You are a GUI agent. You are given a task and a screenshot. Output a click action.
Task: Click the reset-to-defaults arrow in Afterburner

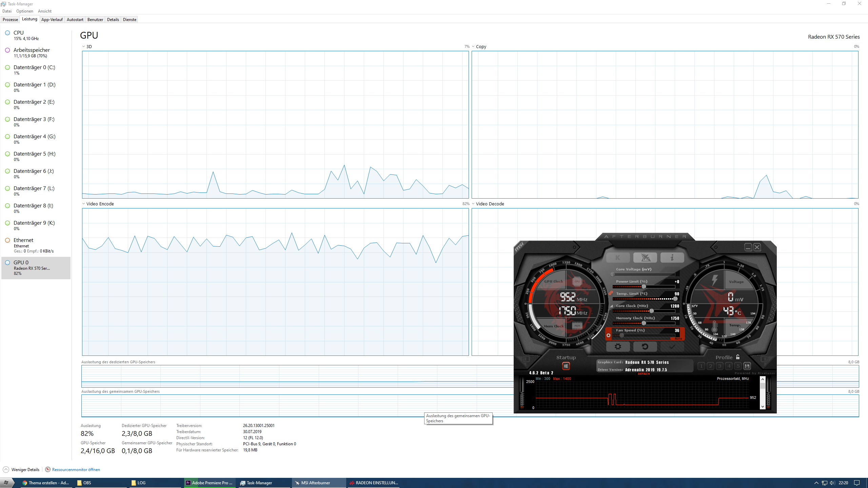pyautogui.click(x=645, y=346)
